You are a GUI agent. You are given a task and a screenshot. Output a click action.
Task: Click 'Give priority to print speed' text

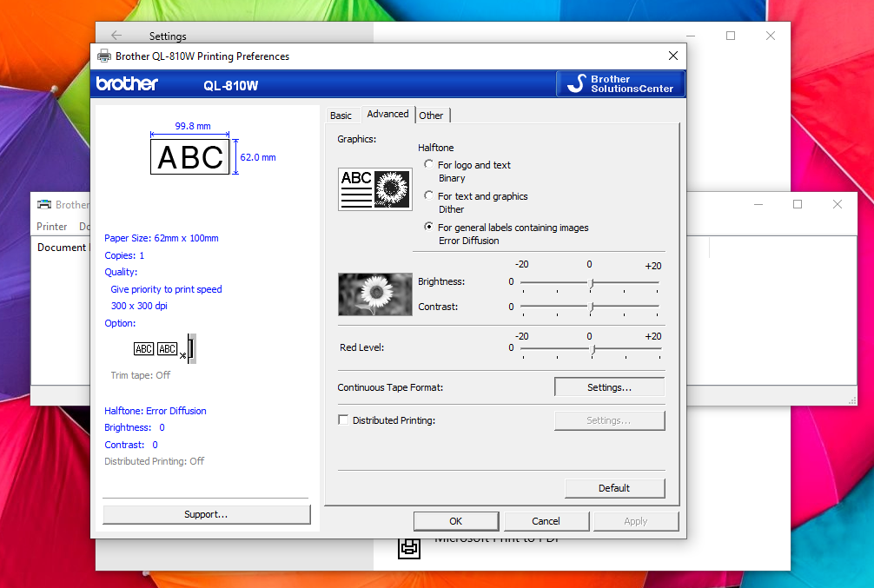pyautogui.click(x=166, y=289)
